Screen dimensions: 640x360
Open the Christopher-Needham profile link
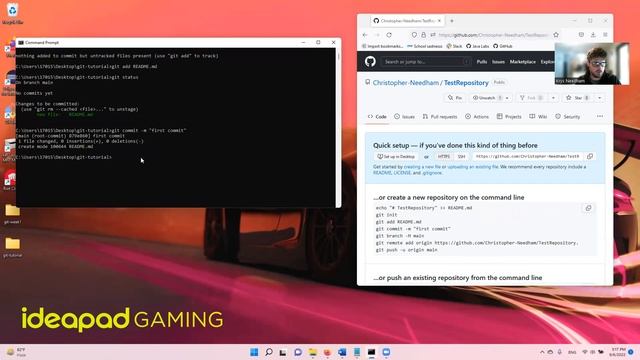[405, 83]
